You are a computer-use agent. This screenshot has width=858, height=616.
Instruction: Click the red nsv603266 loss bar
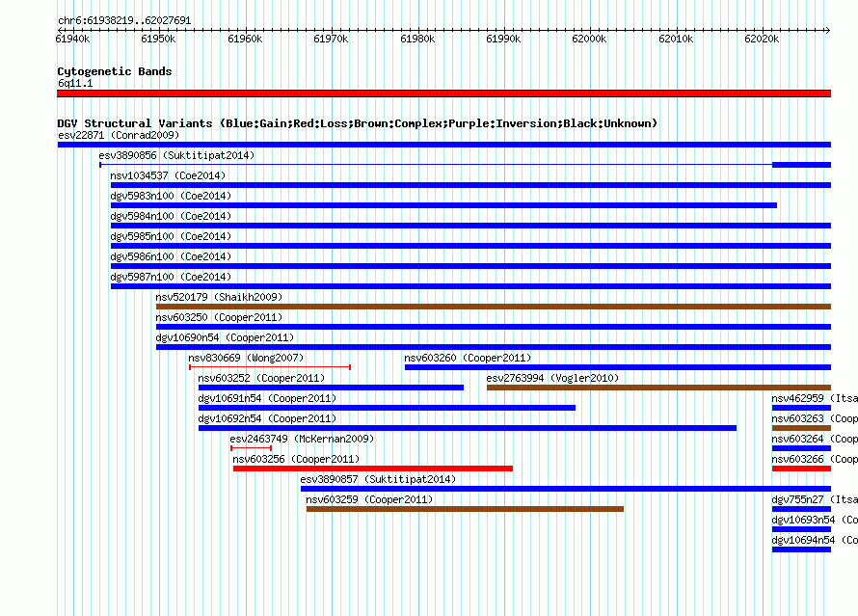802,469
